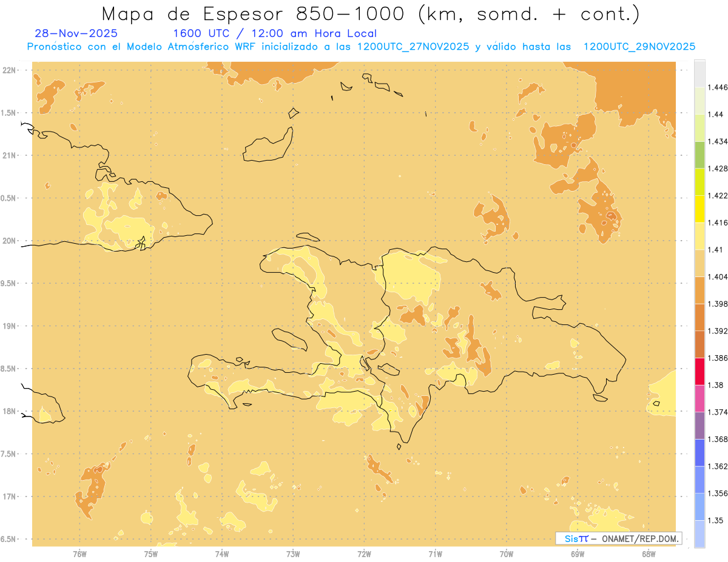Click the '21N' latitude label

click(8, 155)
